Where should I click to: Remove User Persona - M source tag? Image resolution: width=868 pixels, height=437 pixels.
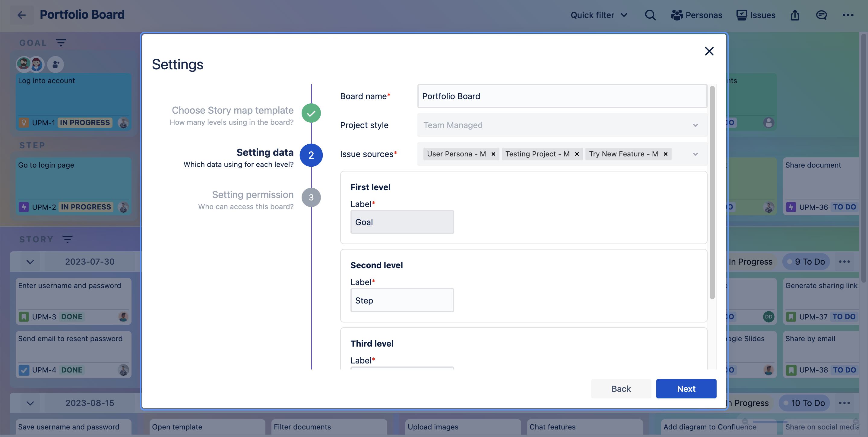click(493, 154)
